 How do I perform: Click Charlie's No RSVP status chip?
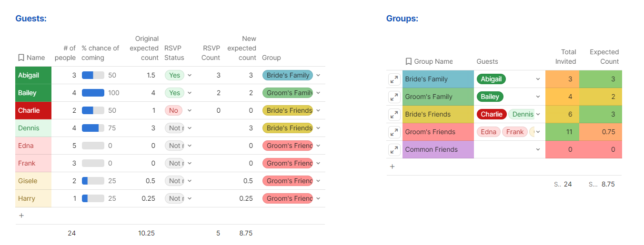pyautogui.click(x=173, y=110)
